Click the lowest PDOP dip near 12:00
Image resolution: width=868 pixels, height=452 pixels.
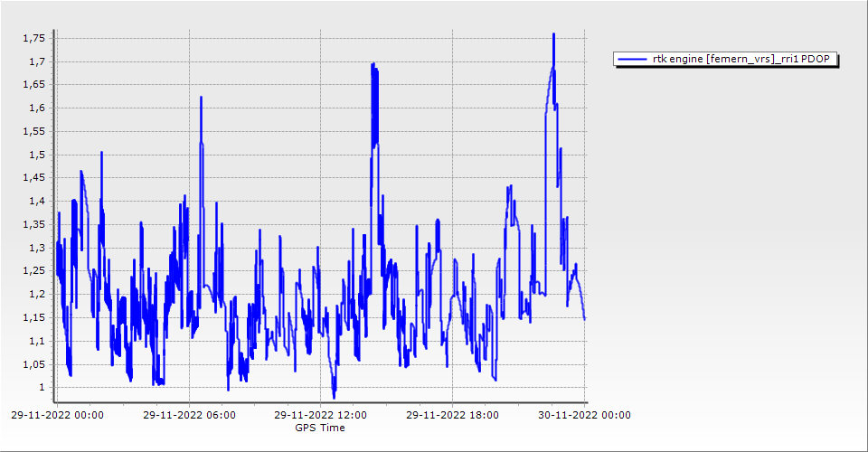point(334,396)
